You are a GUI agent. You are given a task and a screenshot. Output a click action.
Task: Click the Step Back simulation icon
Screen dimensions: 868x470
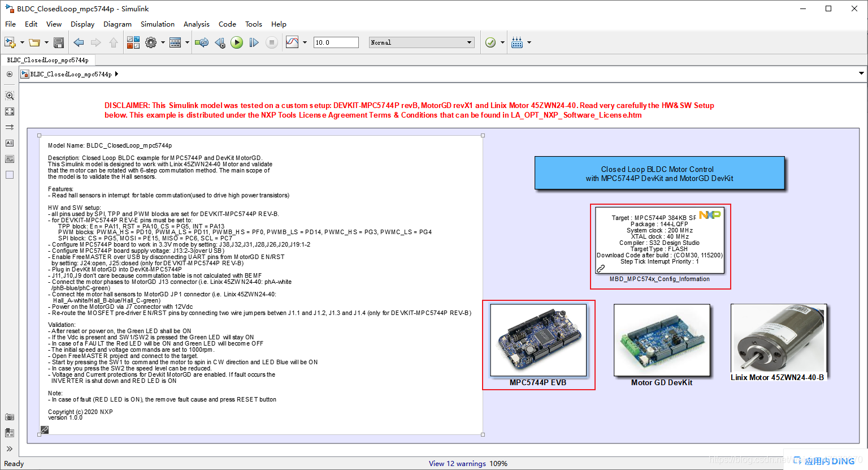tap(220, 42)
